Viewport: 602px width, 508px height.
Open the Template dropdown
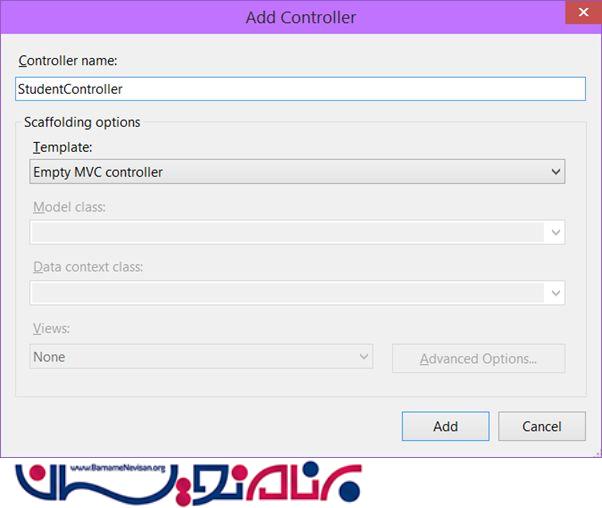pyautogui.click(x=297, y=172)
